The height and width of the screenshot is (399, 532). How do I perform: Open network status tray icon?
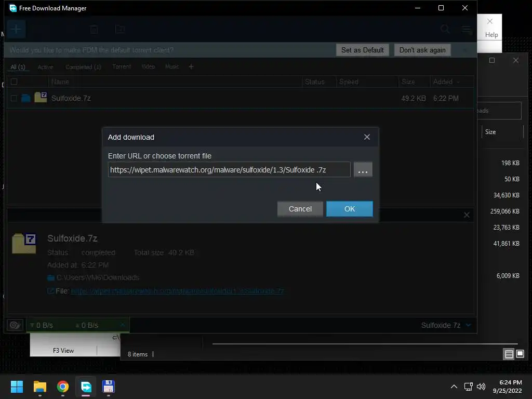468,387
